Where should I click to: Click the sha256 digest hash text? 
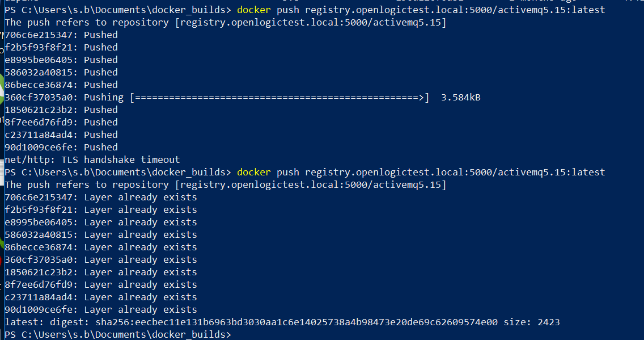(x=296, y=322)
